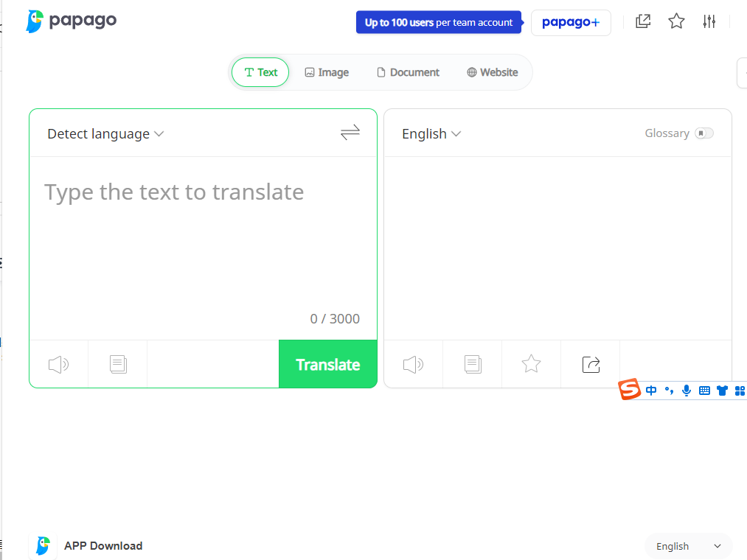Open Sogou soft keyboard

(704, 391)
